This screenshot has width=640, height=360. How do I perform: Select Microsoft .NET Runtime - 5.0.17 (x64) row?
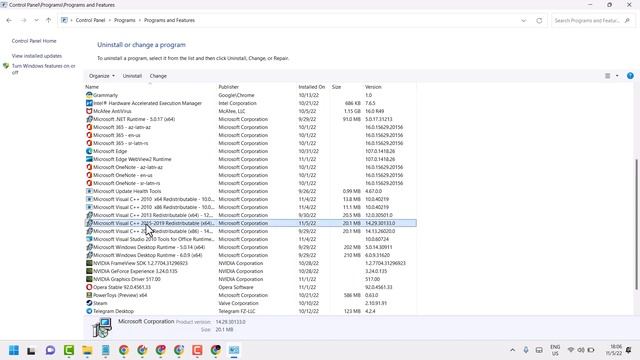[250, 119]
